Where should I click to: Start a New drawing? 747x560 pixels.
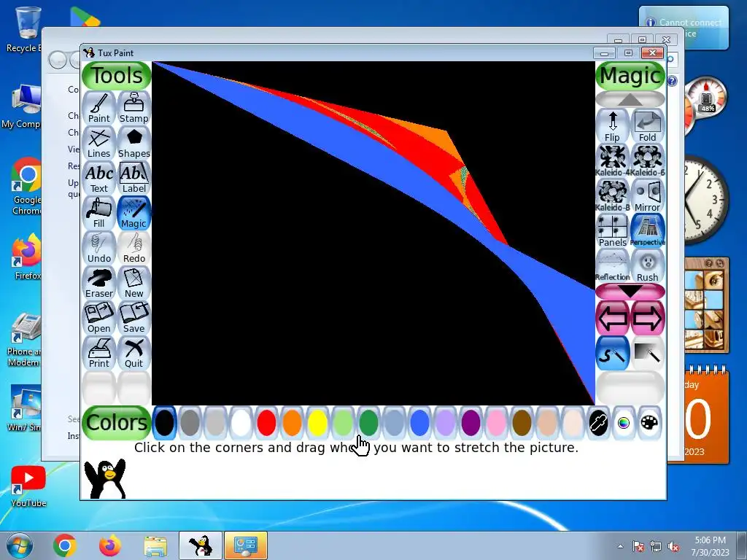(134, 283)
